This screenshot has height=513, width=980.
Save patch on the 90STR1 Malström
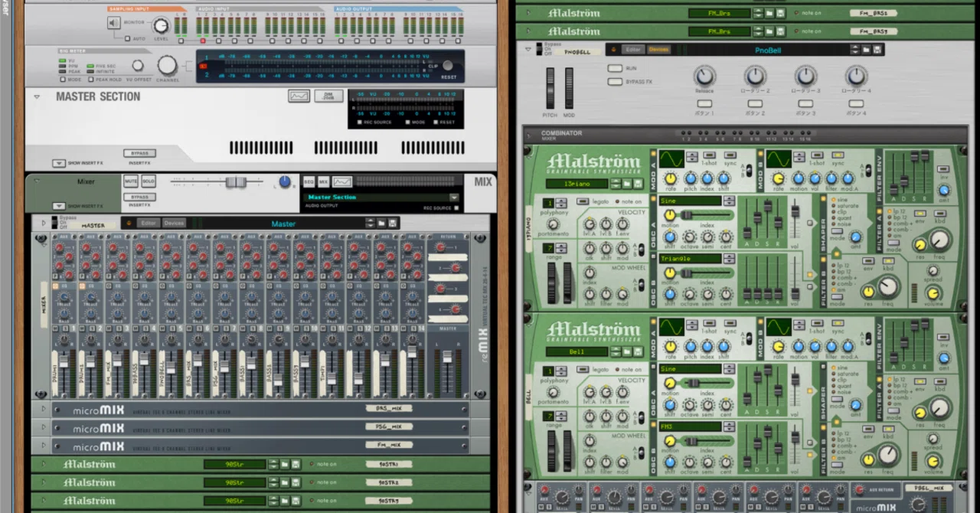[296, 464]
